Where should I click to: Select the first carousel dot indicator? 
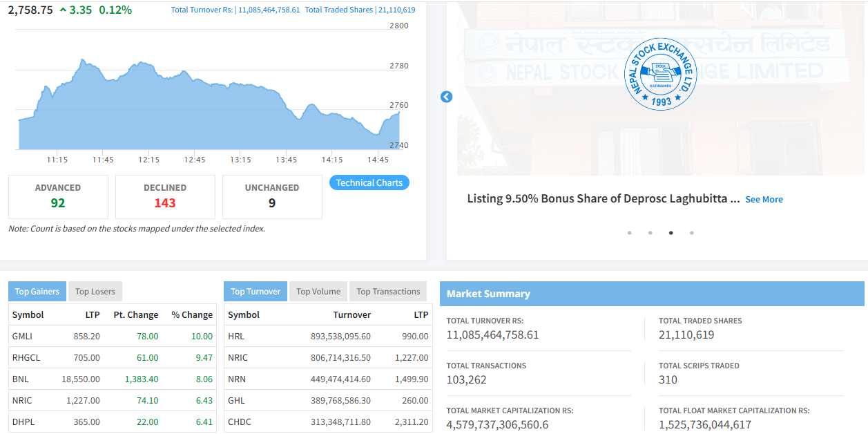click(x=630, y=233)
